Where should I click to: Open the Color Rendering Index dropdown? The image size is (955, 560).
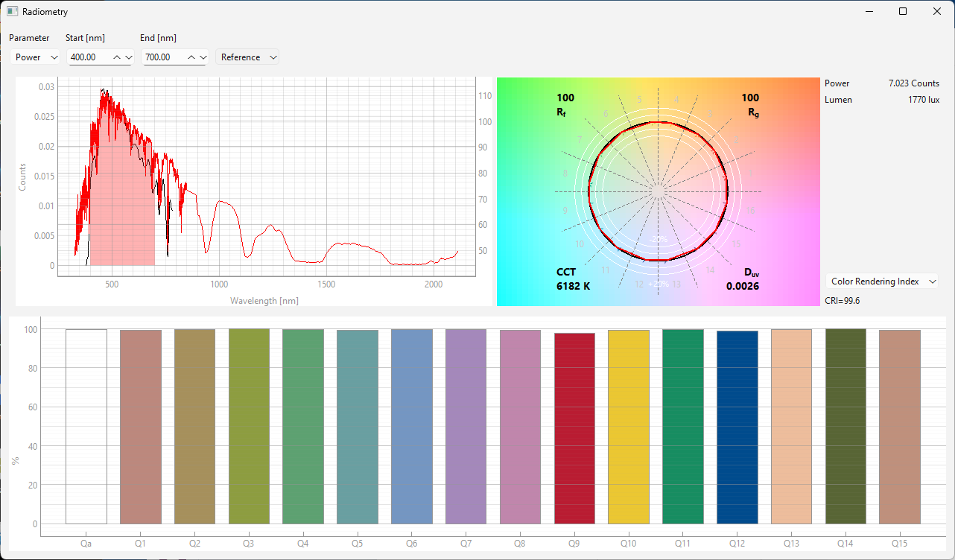881,281
